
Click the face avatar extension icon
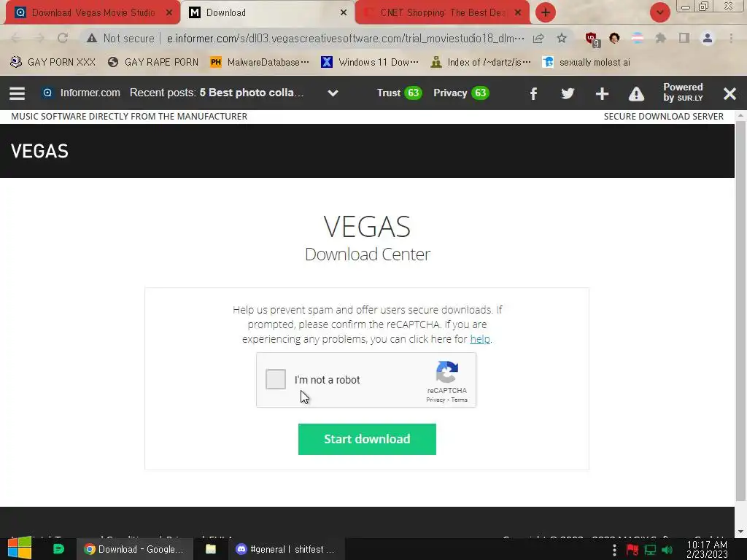[614, 38]
